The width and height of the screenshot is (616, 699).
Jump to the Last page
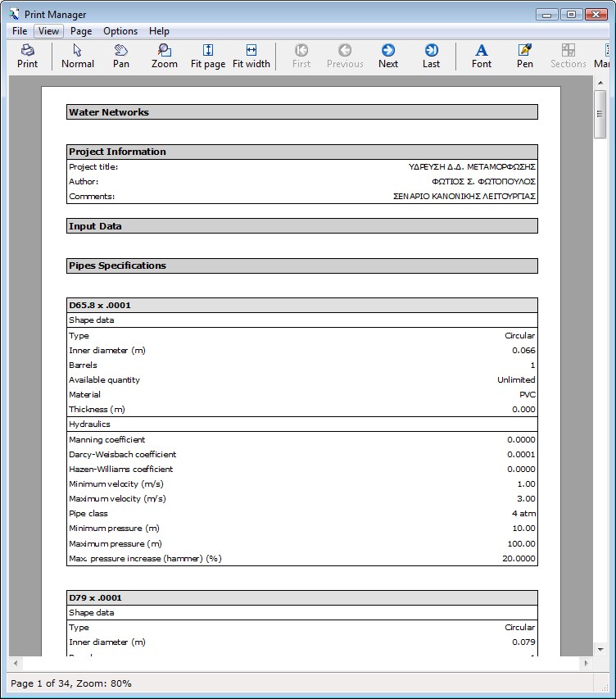[432, 56]
